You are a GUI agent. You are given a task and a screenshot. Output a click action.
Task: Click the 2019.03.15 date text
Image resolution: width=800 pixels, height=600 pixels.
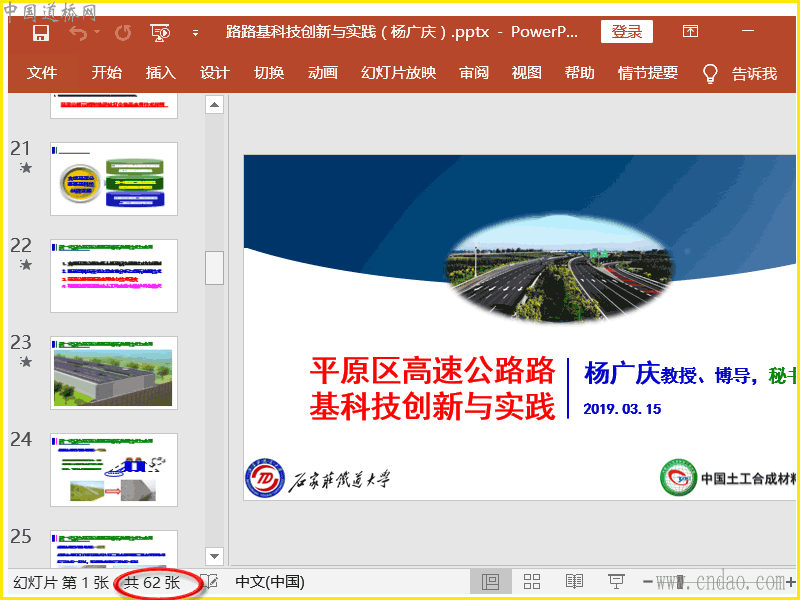click(622, 409)
